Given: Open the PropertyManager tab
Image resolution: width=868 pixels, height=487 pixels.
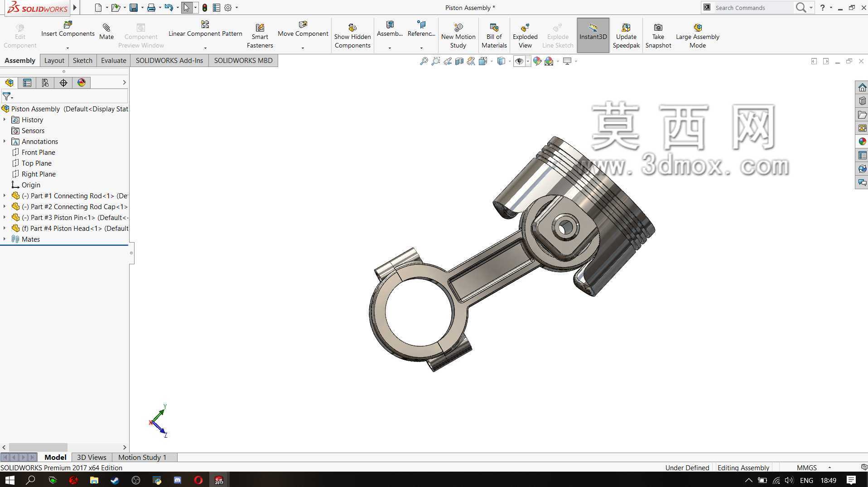Looking at the screenshot, I should [27, 83].
